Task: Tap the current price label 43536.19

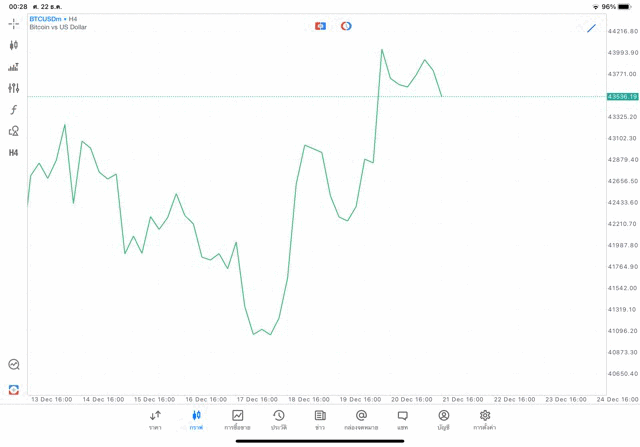Action: tap(622, 97)
